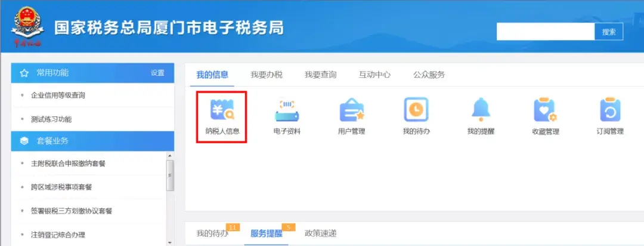Open the 我的提醒 bell icon
This screenshot has width=644, height=246.
[x=481, y=110]
